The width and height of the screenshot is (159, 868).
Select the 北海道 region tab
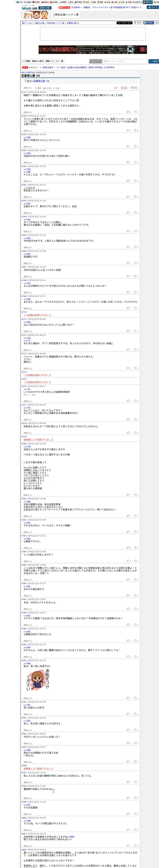pos(27,2)
